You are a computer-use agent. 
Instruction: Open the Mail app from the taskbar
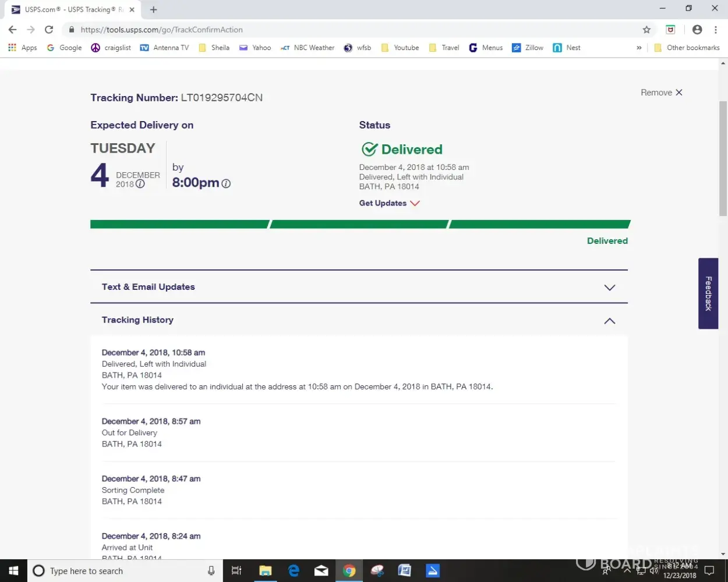[x=321, y=571]
